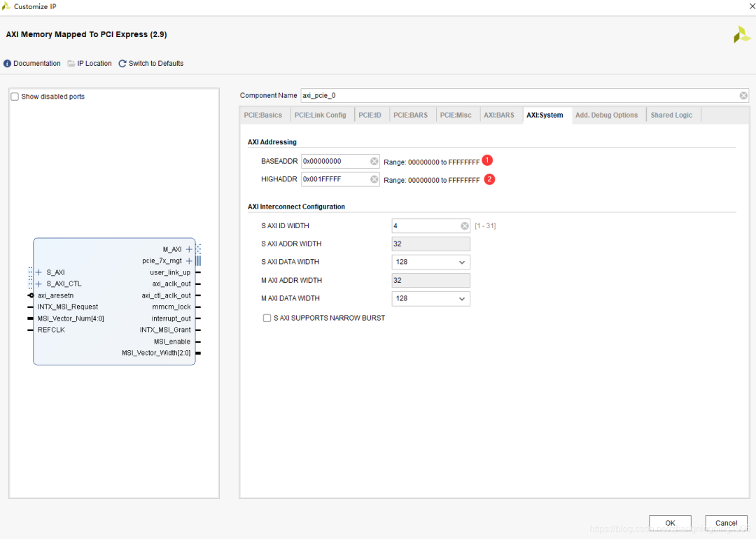
Task: Enable Show disabled ports checkbox
Action: (x=15, y=97)
